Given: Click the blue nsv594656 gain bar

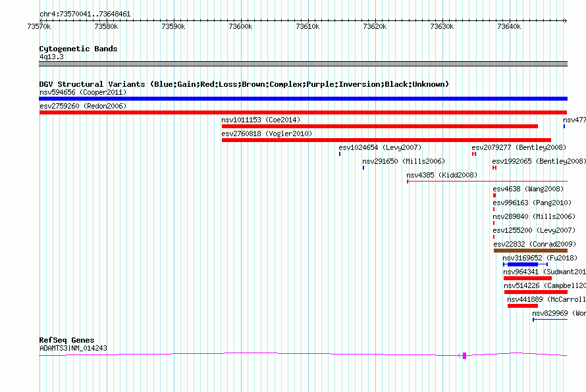Looking at the screenshot, I should click(x=303, y=99).
